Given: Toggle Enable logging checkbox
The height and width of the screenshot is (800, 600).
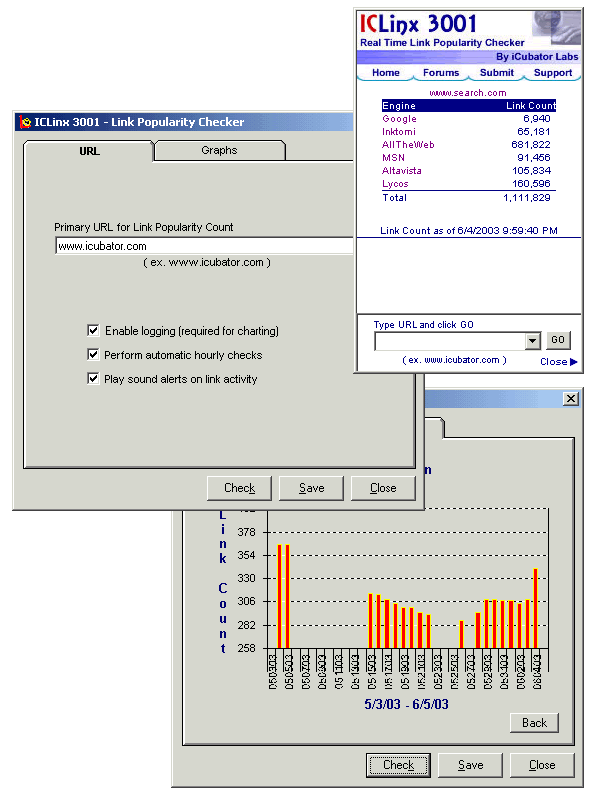Looking at the screenshot, I should click(x=93, y=331).
